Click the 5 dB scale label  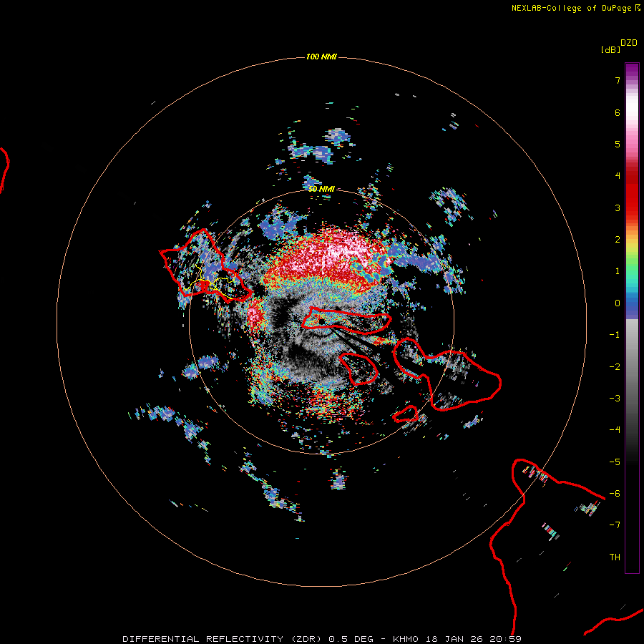618,144
